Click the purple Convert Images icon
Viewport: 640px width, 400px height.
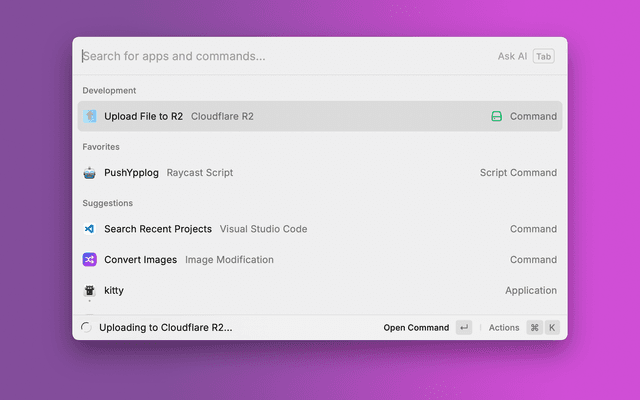90,260
